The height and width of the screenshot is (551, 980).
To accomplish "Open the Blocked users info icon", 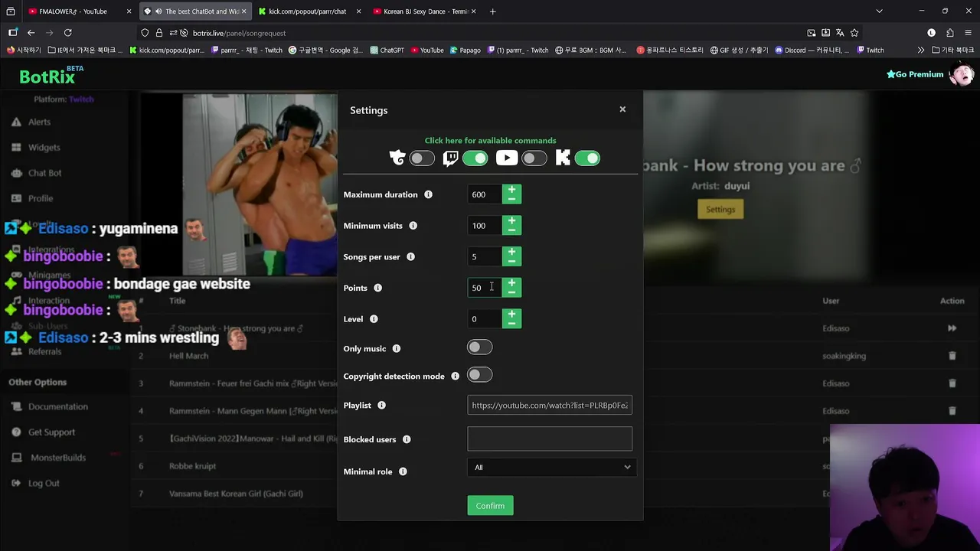I will click(x=407, y=439).
